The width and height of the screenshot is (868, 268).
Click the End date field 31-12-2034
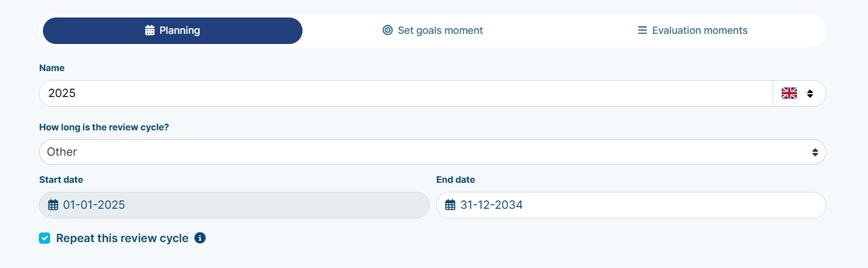(x=631, y=205)
